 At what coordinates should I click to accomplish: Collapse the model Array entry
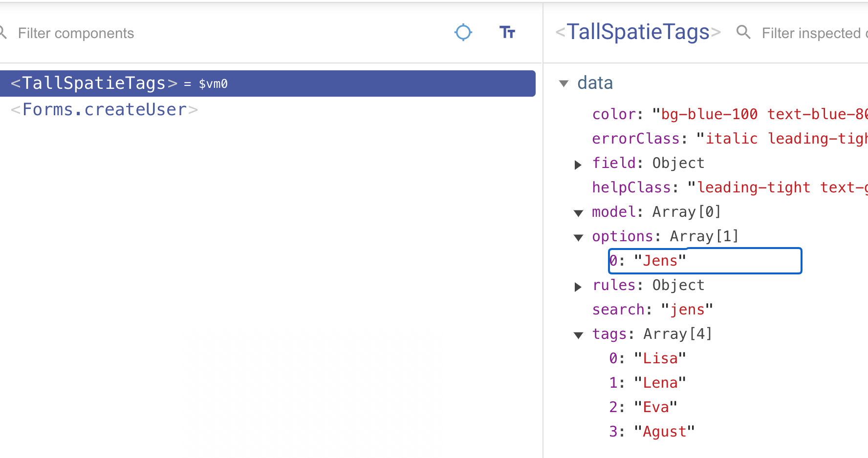click(x=579, y=213)
